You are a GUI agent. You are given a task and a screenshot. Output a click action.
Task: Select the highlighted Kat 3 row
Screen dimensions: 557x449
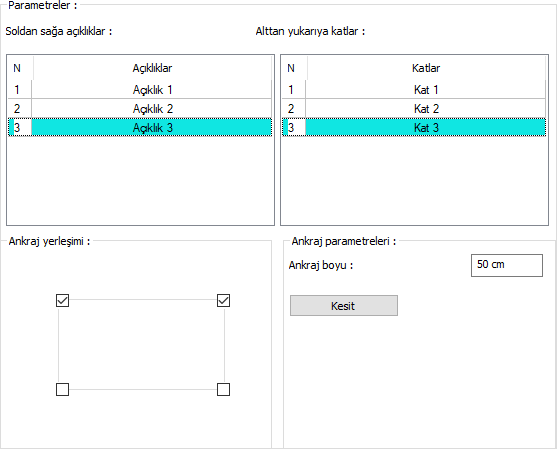[x=414, y=127]
